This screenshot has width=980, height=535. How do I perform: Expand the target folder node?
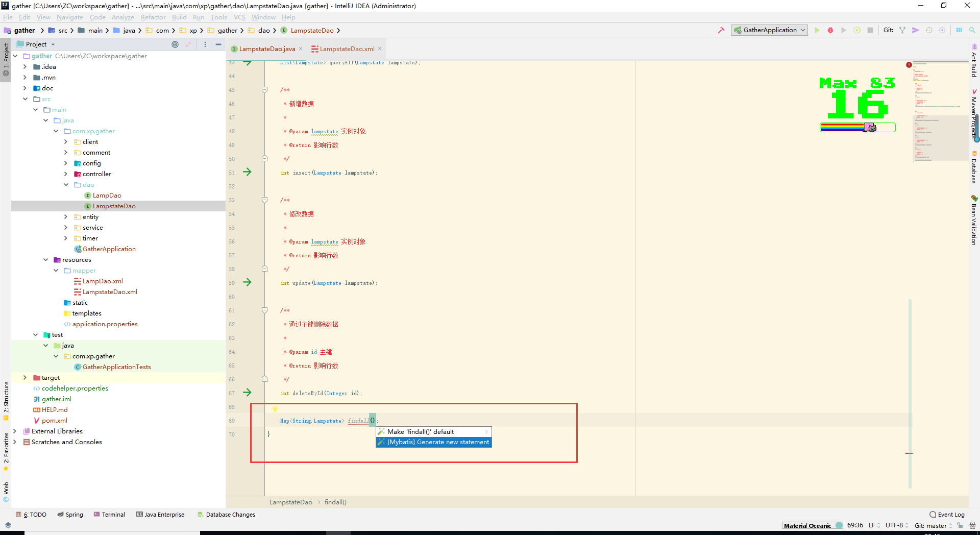point(25,377)
